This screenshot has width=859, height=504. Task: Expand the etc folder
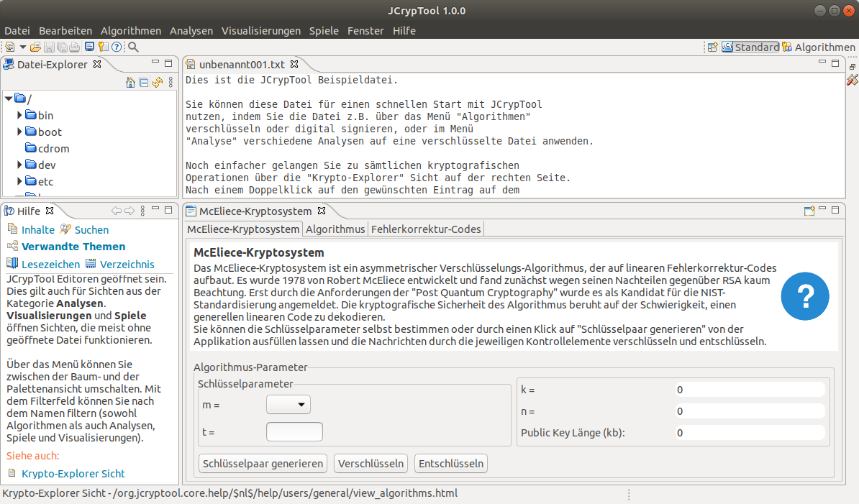click(x=19, y=180)
